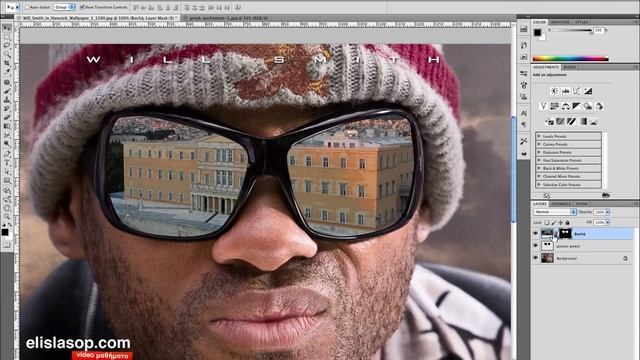Click the K slider in Color panel
The height and width of the screenshot is (360, 640).
pos(571,31)
